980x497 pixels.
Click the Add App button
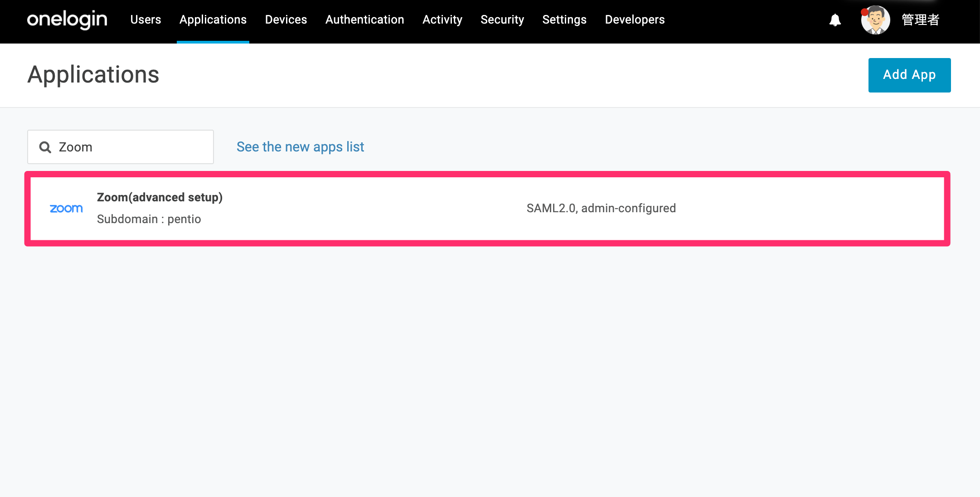pos(909,75)
